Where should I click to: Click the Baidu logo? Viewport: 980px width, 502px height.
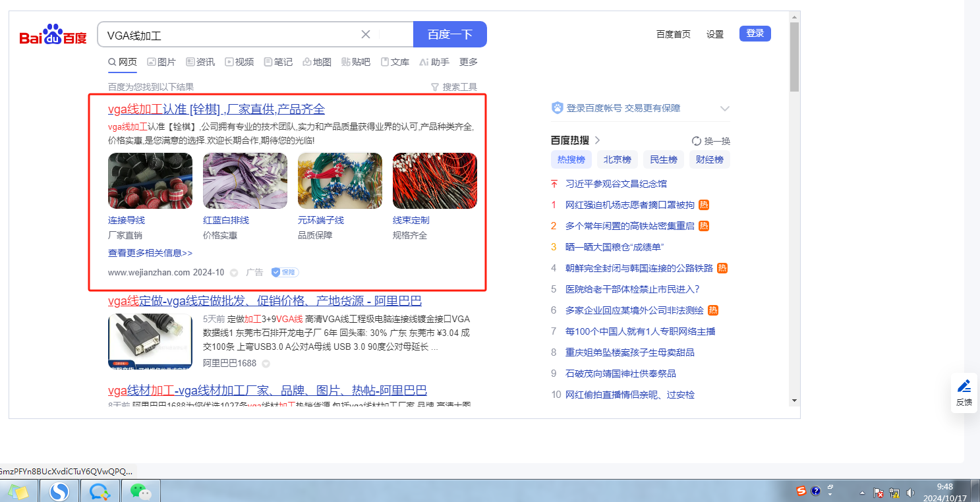coord(53,35)
